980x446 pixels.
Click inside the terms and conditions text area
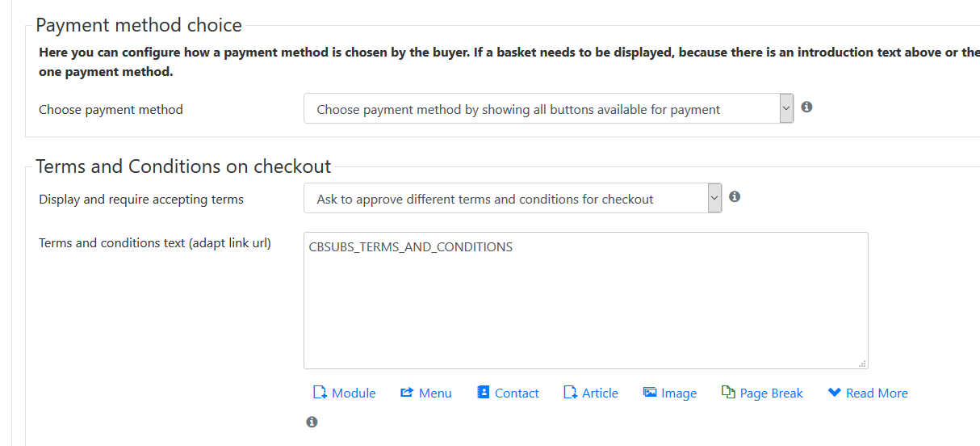pos(586,301)
